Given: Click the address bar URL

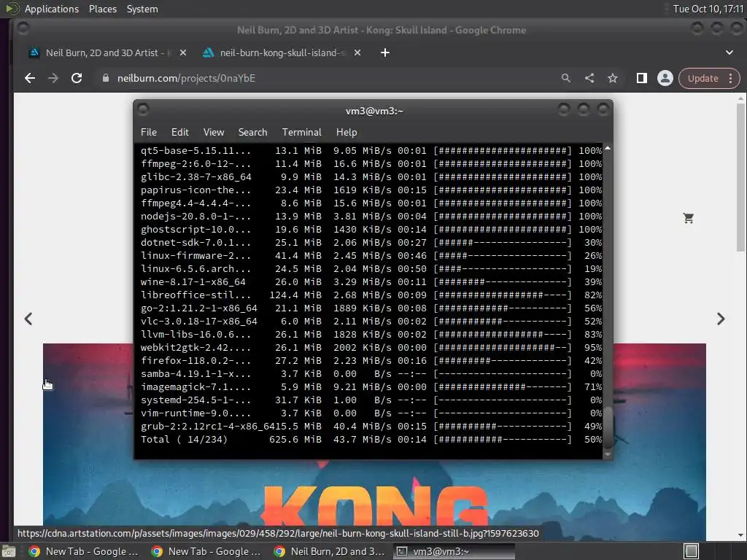Looking at the screenshot, I should pos(186,78).
